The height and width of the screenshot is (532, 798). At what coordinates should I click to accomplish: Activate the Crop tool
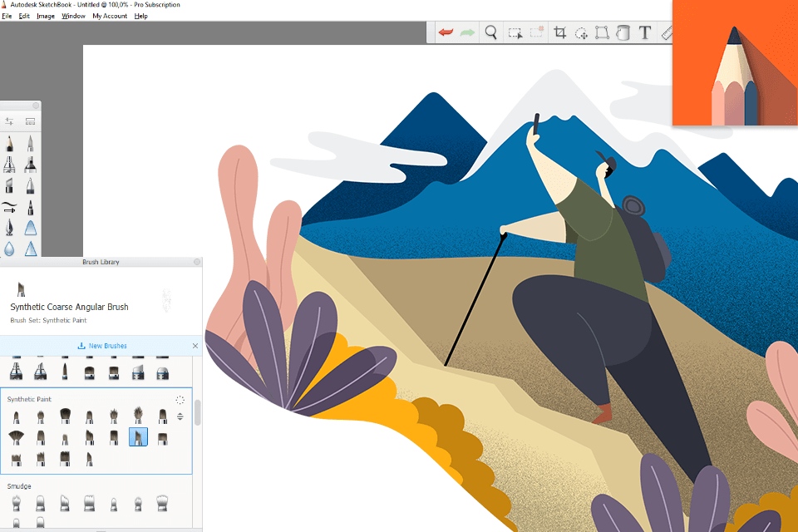(560, 33)
